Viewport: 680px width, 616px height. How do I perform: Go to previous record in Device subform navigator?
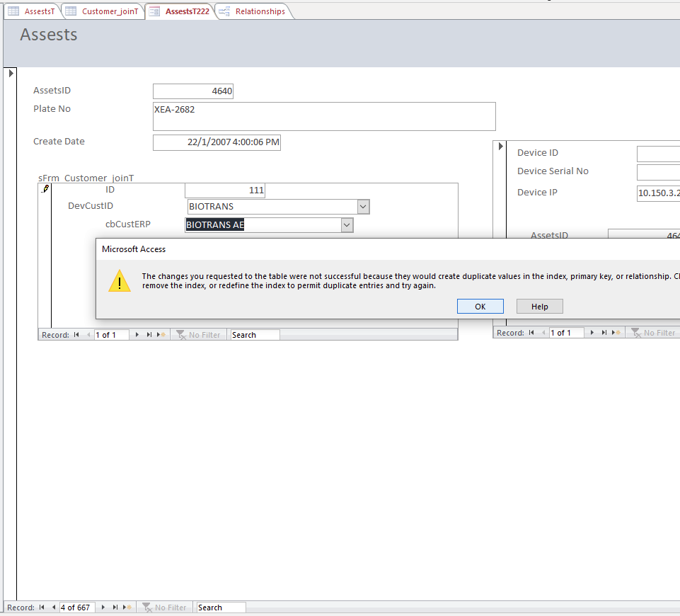pyautogui.click(x=543, y=333)
